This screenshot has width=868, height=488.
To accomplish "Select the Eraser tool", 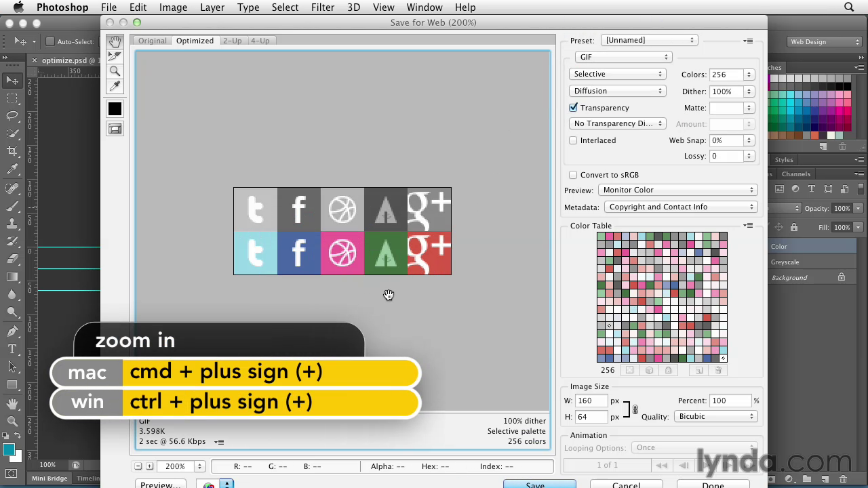I will pos(12,258).
